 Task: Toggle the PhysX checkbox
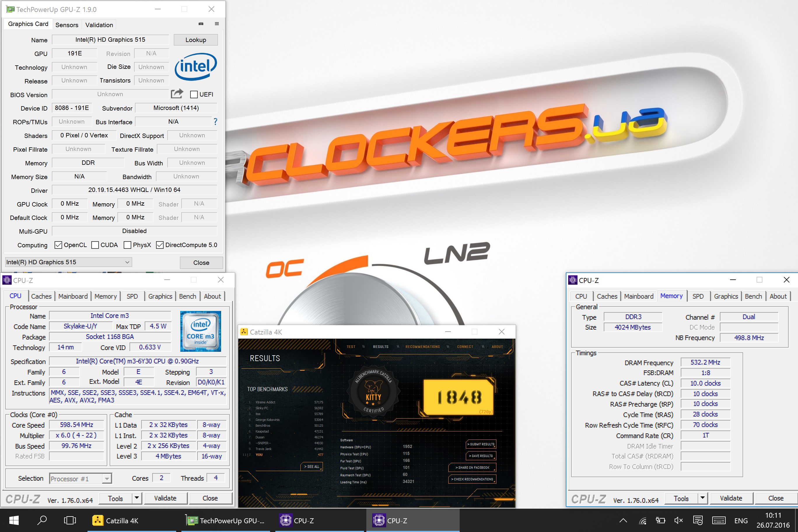tap(127, 245)
